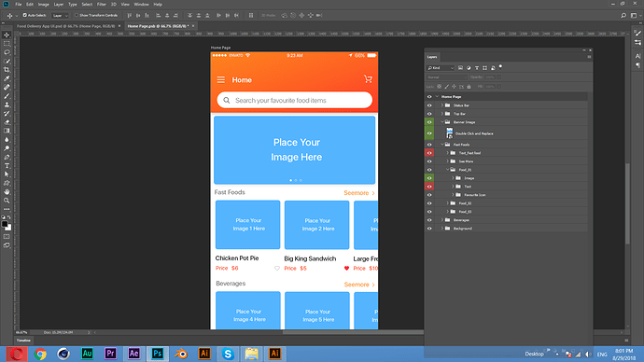The width and height of the screenshot is (644, 362).
Task: Click the Timeline panel tab
Action: (x=23, y=341)
